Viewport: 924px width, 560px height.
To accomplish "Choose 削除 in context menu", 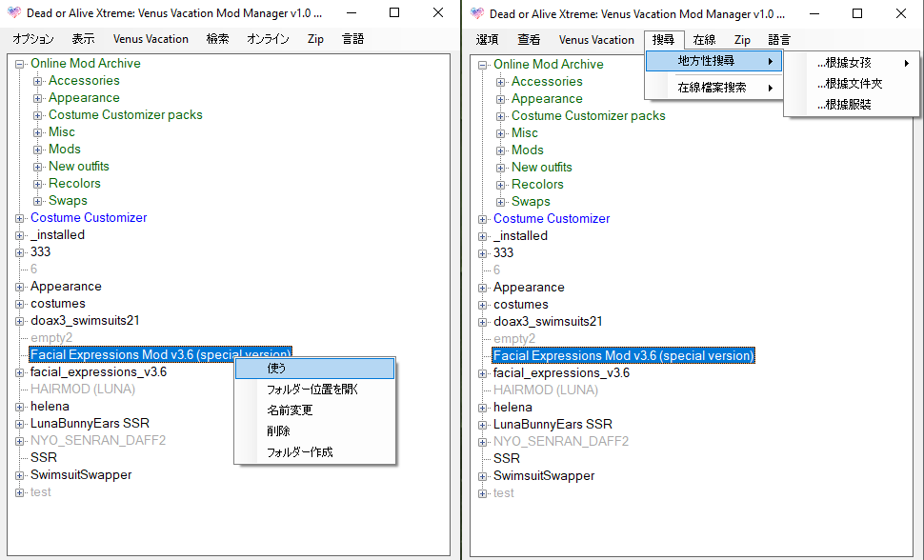I will tap(314, 430).
